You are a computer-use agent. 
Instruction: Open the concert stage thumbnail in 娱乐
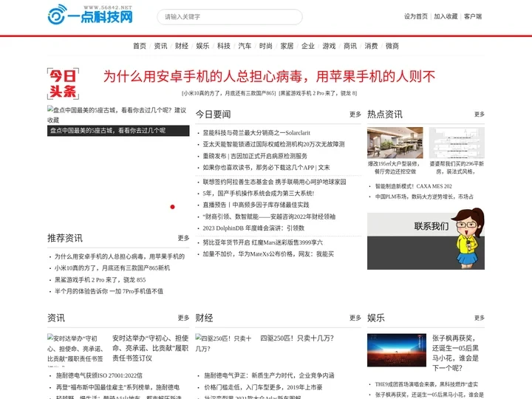[x=397, y=350]
